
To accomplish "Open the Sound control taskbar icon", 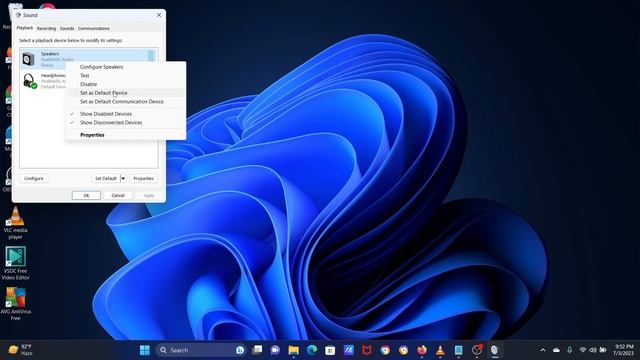I will click(495, 350).
